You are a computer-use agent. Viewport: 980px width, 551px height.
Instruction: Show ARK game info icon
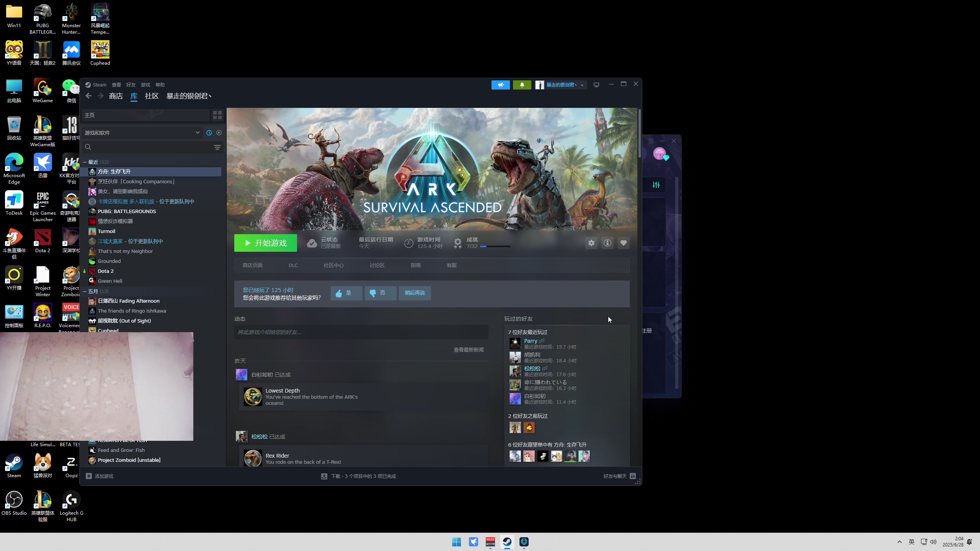click(x=608, y=243)
